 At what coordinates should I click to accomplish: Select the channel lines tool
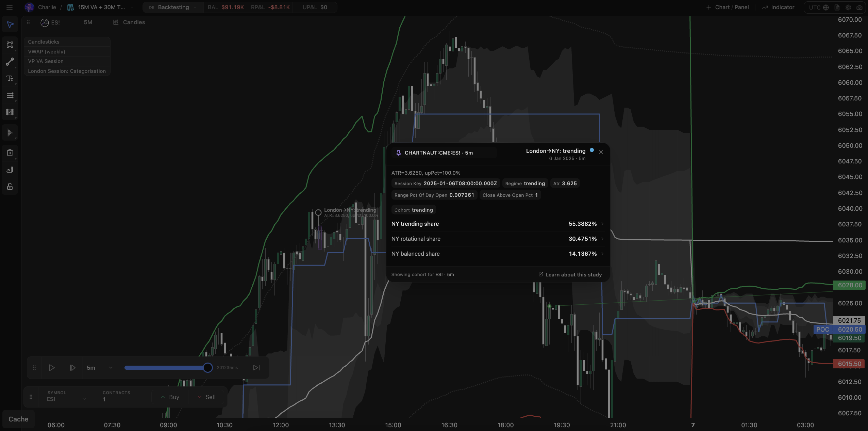tap(10, 112)
